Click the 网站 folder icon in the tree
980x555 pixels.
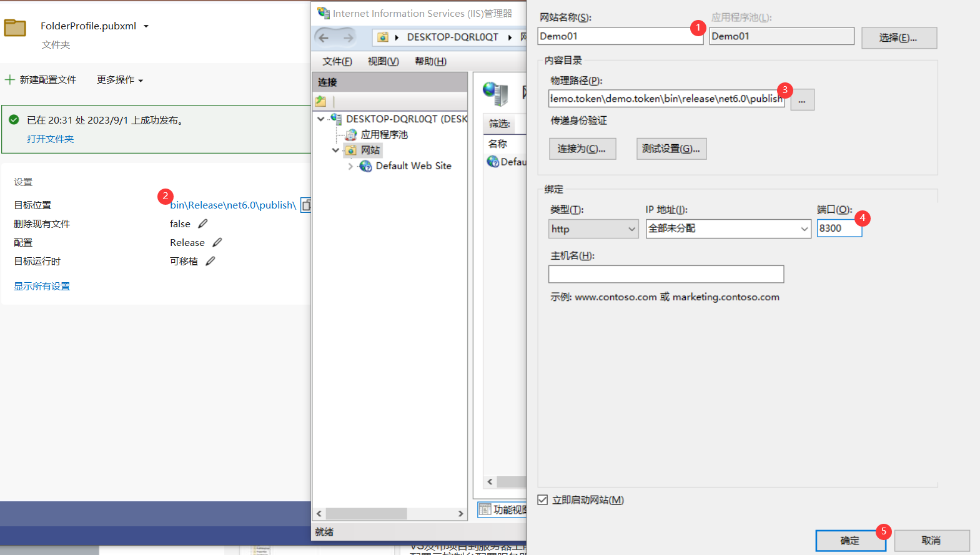pos(351,150)
